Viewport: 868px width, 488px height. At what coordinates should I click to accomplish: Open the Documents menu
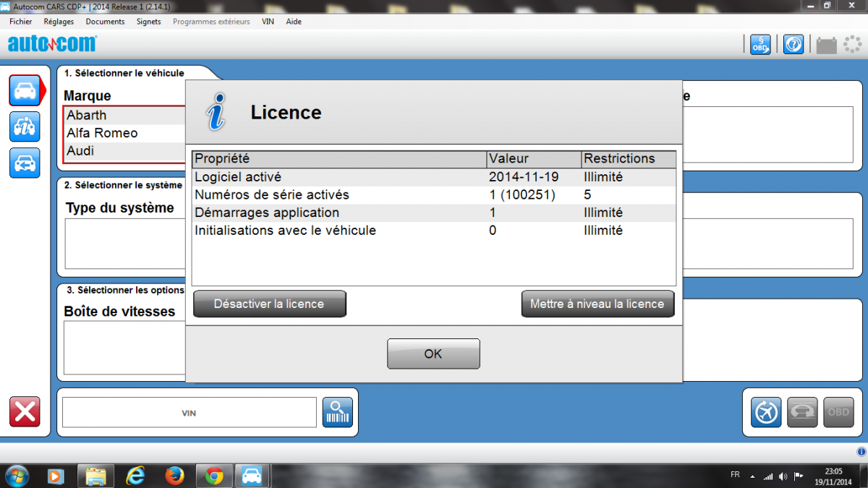[x=105, y=22]
